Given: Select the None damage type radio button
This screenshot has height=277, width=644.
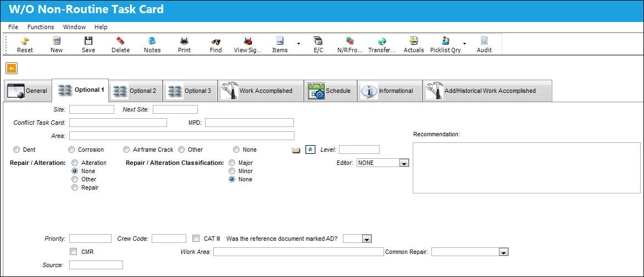Looking at the screenshot, I should click(236, 149).
